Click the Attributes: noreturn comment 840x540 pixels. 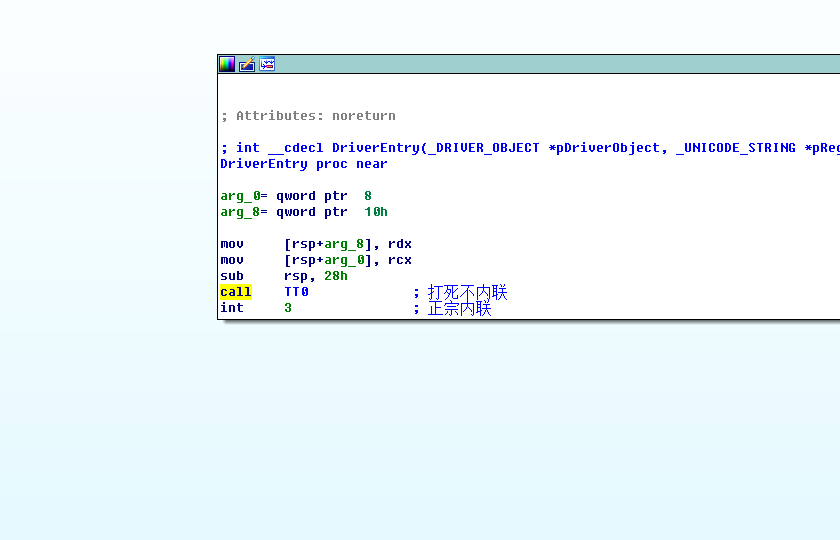click(x=308, y=116)
